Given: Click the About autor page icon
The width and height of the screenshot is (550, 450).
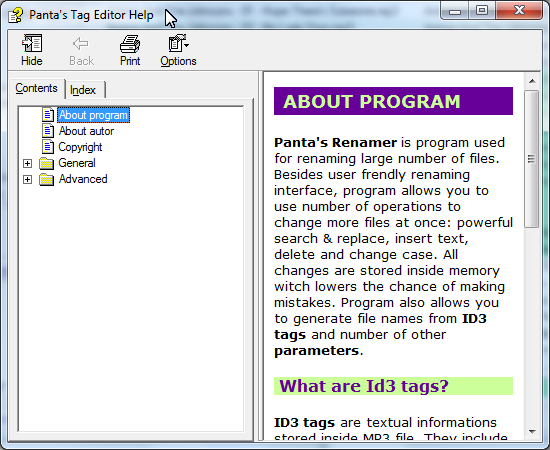Looking at the screenshot, I should [x=48, y=131].
